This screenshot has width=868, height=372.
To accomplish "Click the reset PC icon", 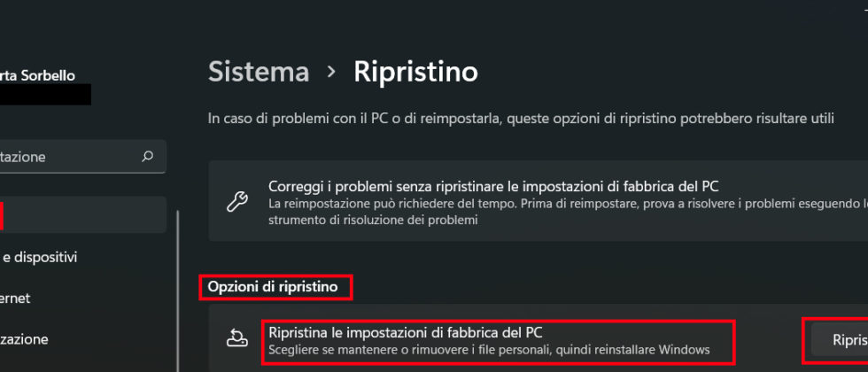I will click(x=237, y=339).
